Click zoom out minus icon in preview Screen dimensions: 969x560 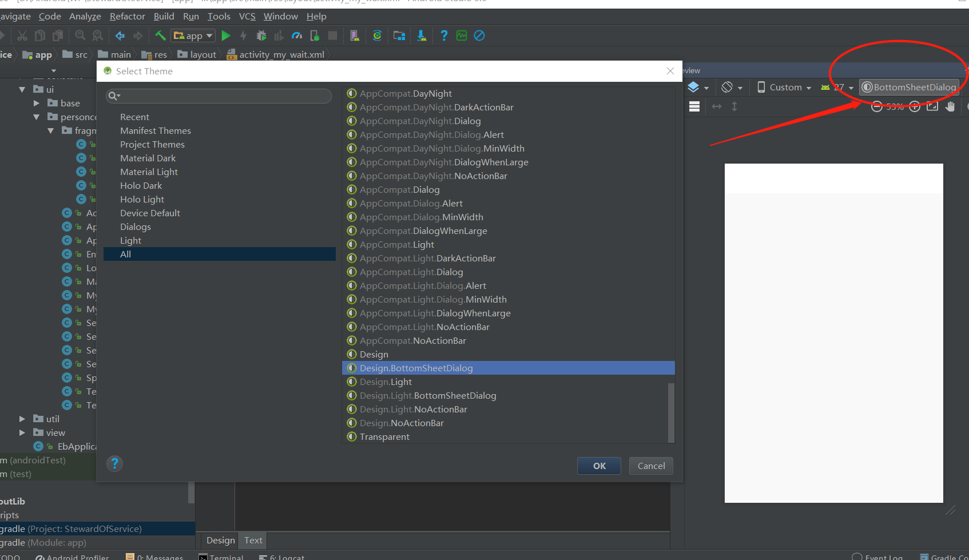click(x=876, y=106)
